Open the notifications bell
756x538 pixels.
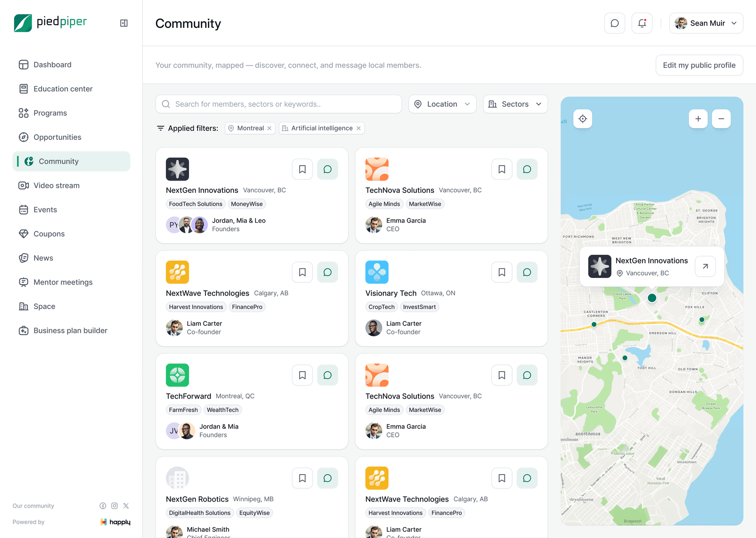(x=642, y=23)
